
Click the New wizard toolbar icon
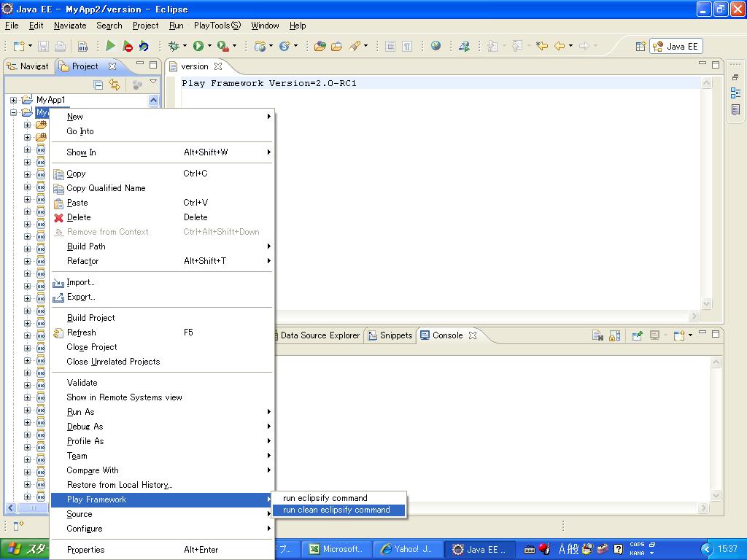click(x=18, y=46)
